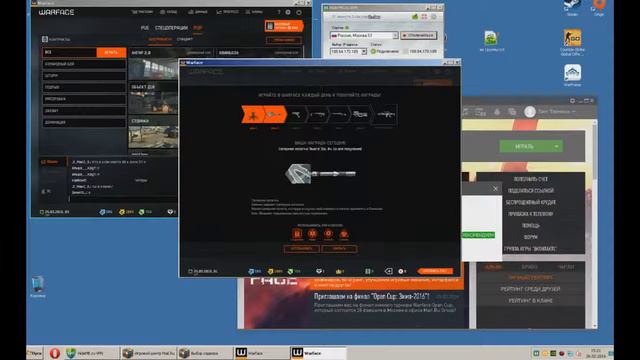Choose the third orange class icon
640x360 pixels.
click(328, 234)
